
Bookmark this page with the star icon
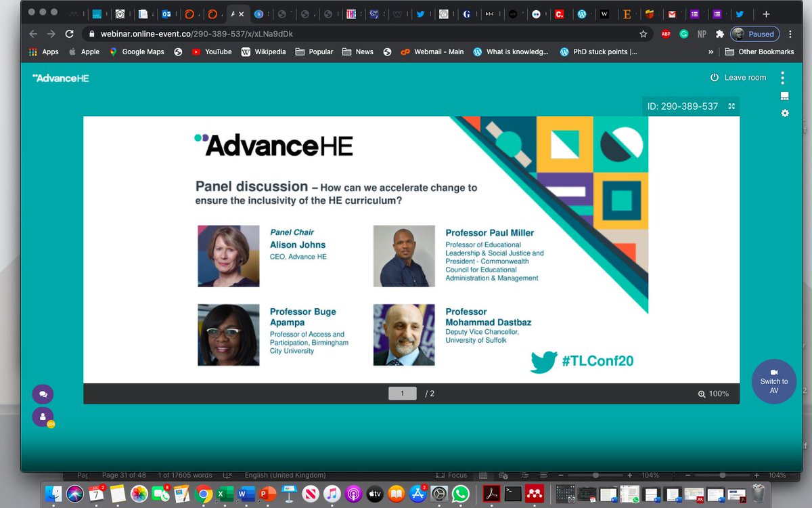click(x=644, y=33)
